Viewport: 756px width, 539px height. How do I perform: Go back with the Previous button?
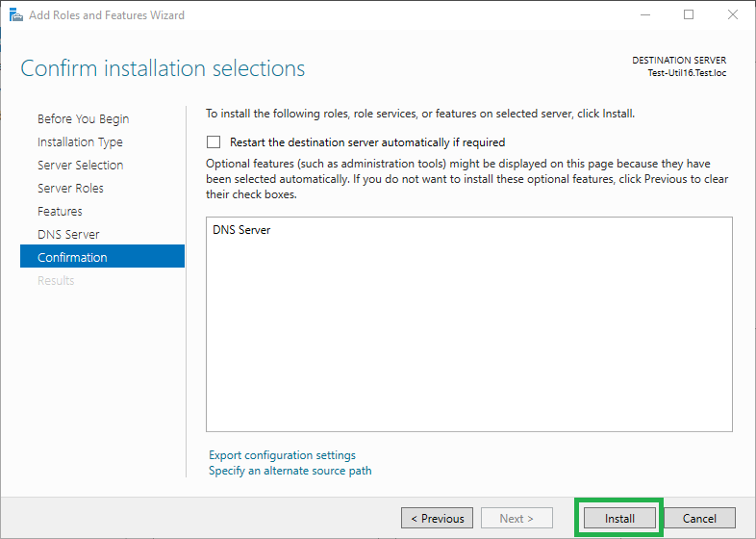pyautogui.click(x=438, y=518)
